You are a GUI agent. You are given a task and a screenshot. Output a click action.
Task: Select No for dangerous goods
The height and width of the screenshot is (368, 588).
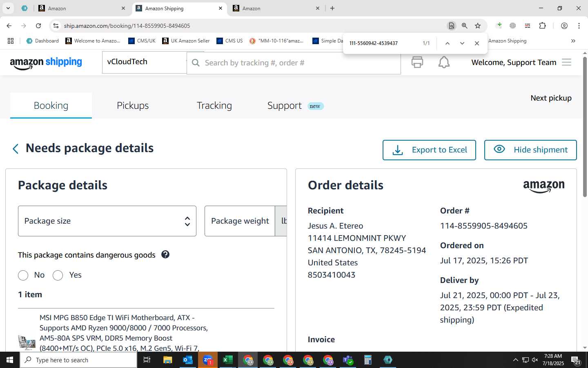point(23,275)
